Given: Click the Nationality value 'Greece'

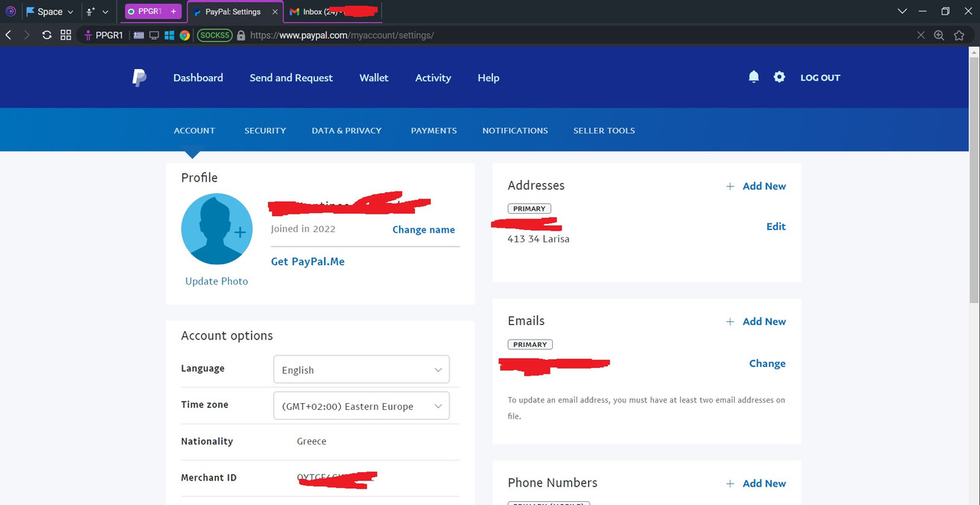Looking at the screenshot, I should pos(312,441).
